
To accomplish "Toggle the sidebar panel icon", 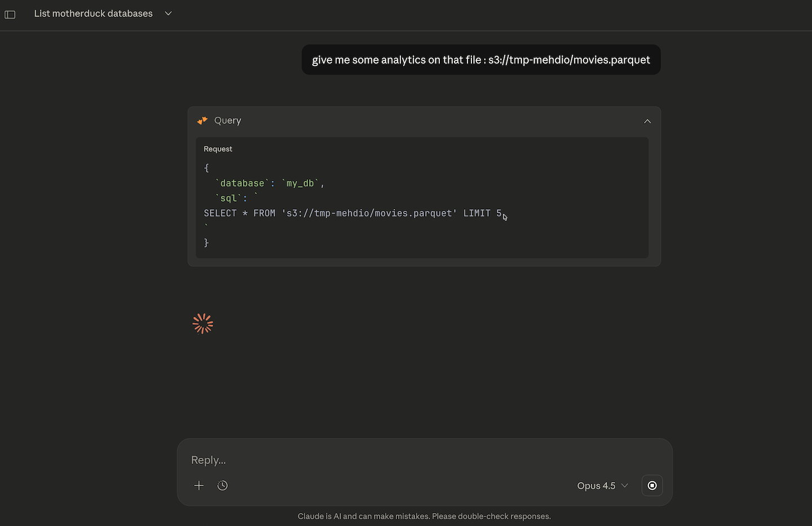I will [x=10, y=14].
